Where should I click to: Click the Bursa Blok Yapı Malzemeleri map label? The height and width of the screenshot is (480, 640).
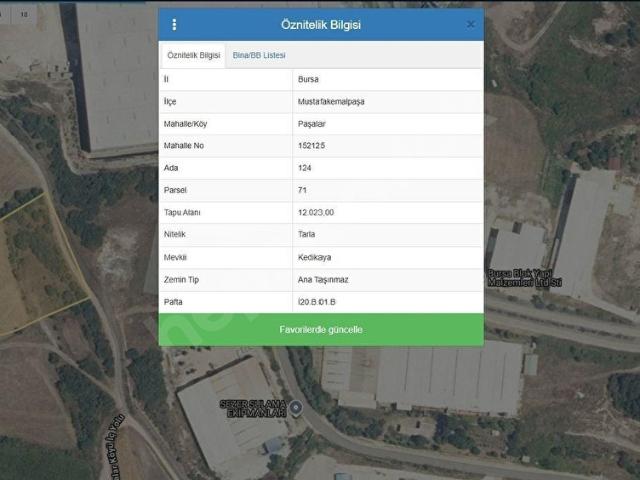tap(524, 278)
